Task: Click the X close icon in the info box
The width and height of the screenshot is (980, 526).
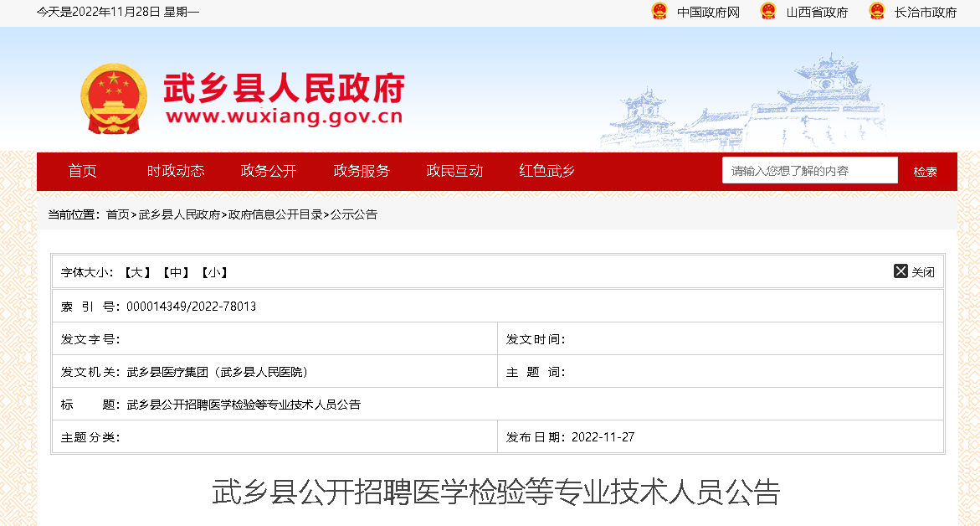Action: point(900,271)
